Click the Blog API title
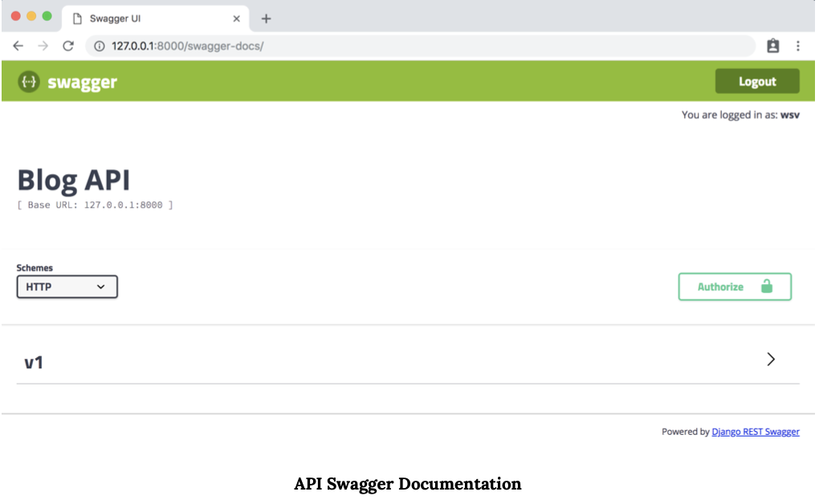Viewport: 819px width, 504px height. click(74, 181)
